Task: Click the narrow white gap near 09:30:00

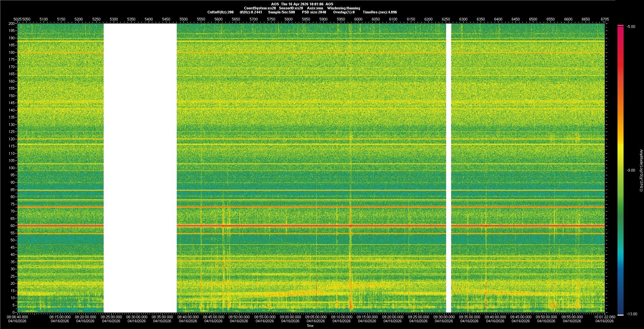Action: [448, 168]
